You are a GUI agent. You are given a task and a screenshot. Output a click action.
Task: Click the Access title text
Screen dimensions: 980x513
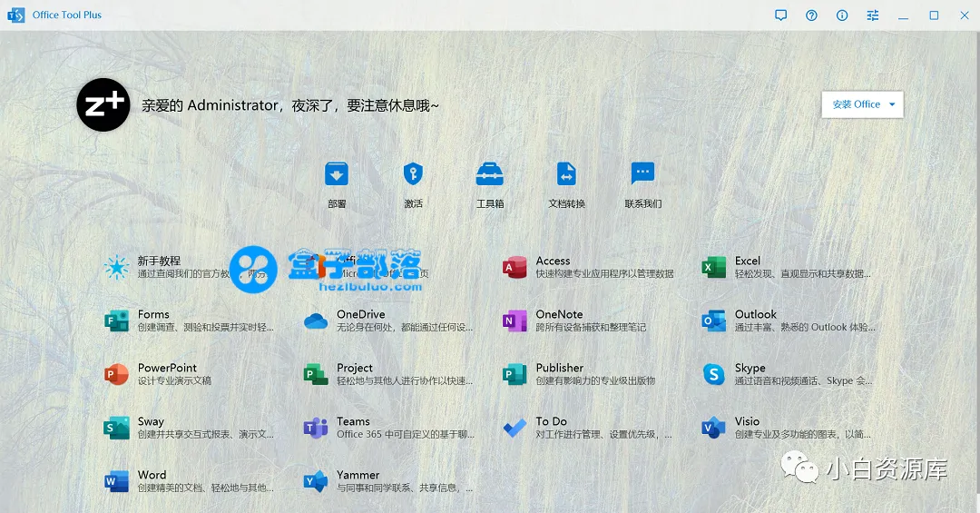click(553, 261)
